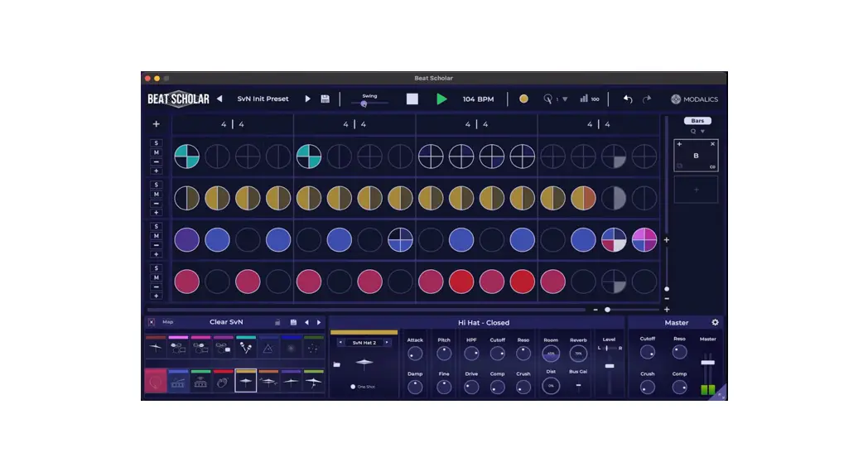Click the plus button on the red fourth track
868x472 pixels.
156,296
